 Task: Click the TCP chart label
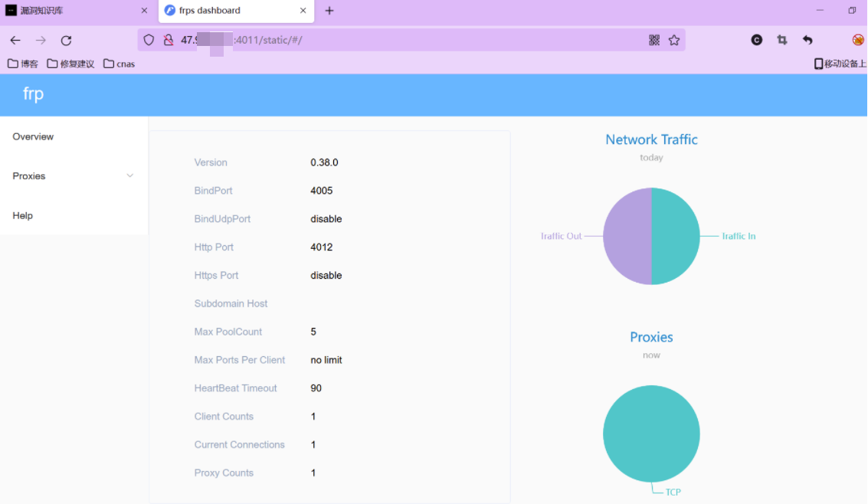pyautogui.click(x=673, y=492)
